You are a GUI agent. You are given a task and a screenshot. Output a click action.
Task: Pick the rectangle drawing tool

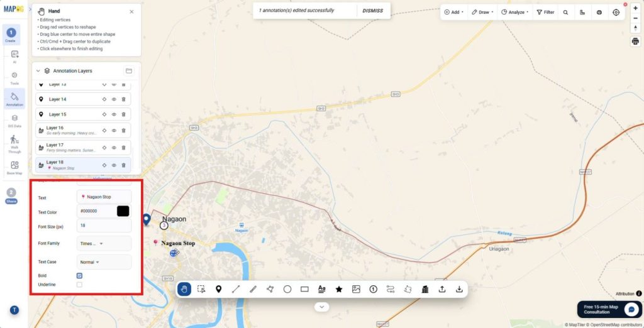coord(304,290)
